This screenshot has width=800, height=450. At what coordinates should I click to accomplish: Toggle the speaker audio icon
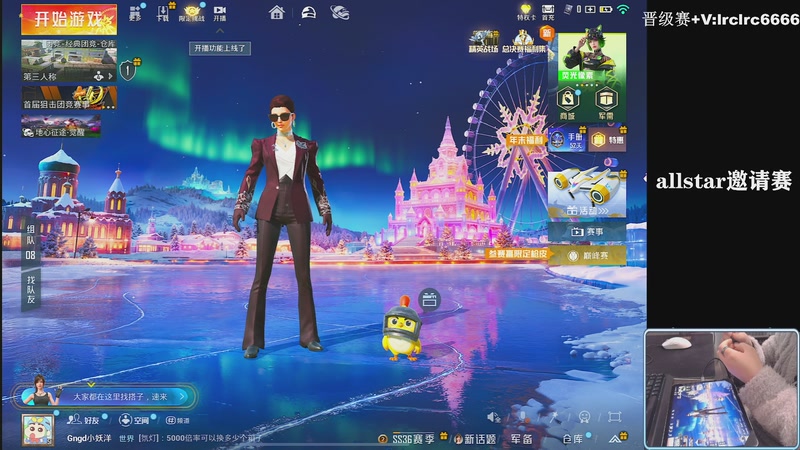(493, 417)
